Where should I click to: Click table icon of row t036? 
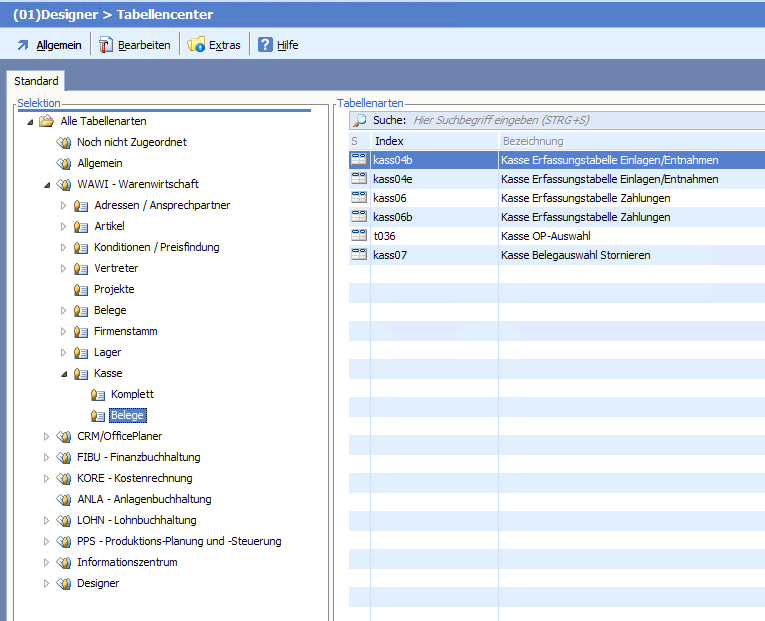pos(359,236)
